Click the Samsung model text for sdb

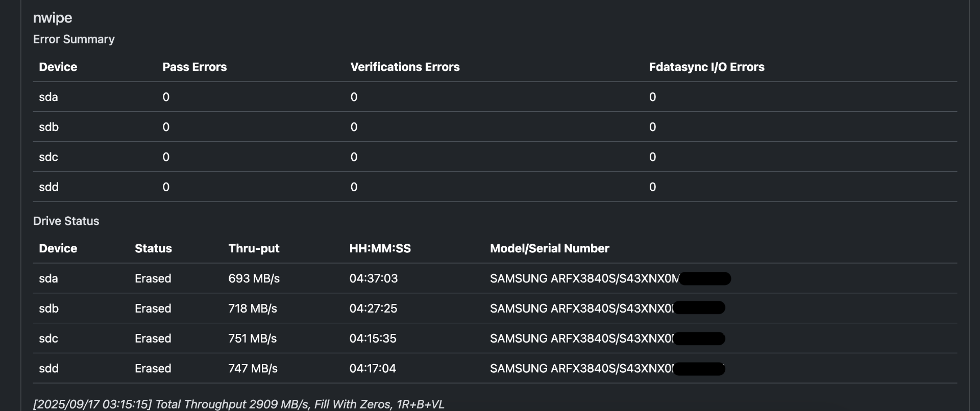tap(581, 309)
